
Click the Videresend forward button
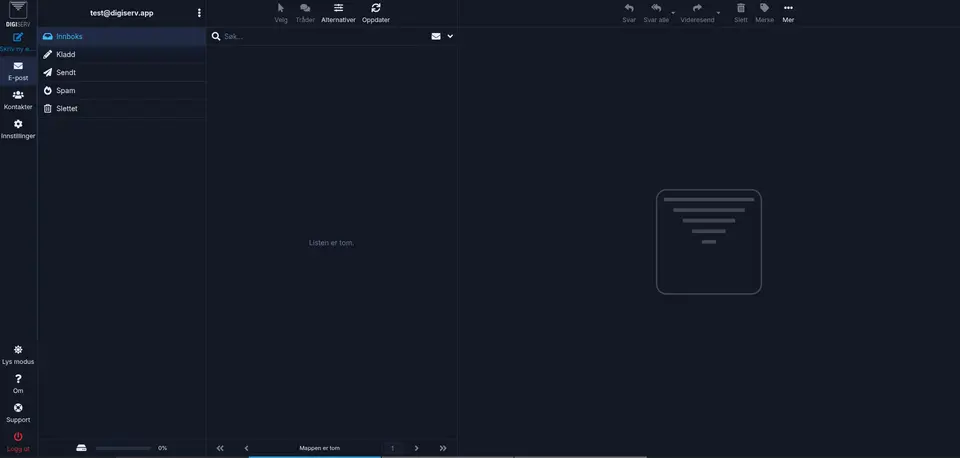pos(697,13)
